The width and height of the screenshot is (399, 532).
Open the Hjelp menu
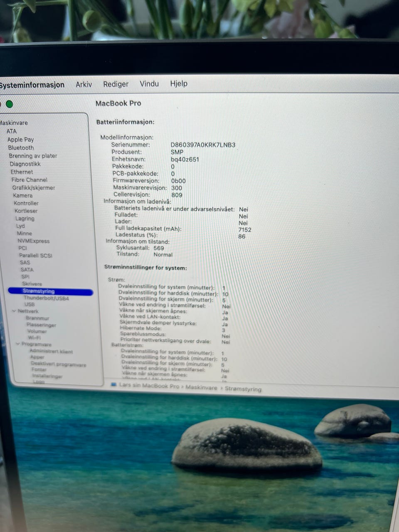pyautogui.click(x=179, y=84)
